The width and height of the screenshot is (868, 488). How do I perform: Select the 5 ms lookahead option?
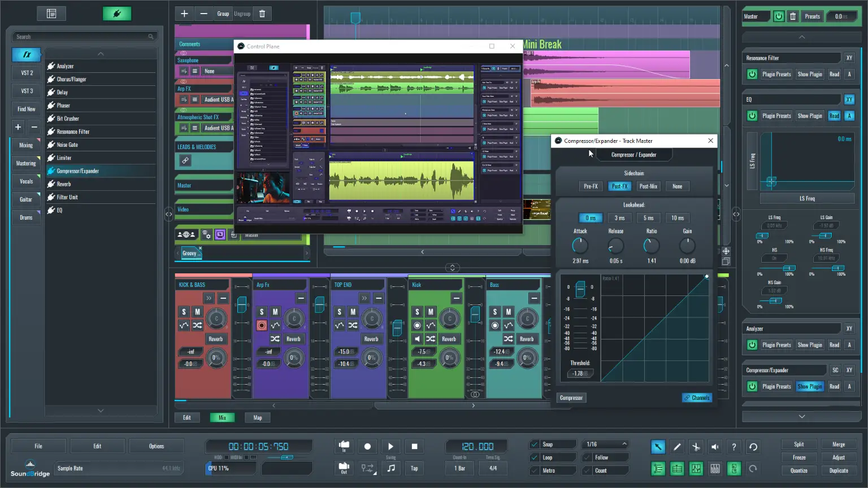tap(648, 218)
